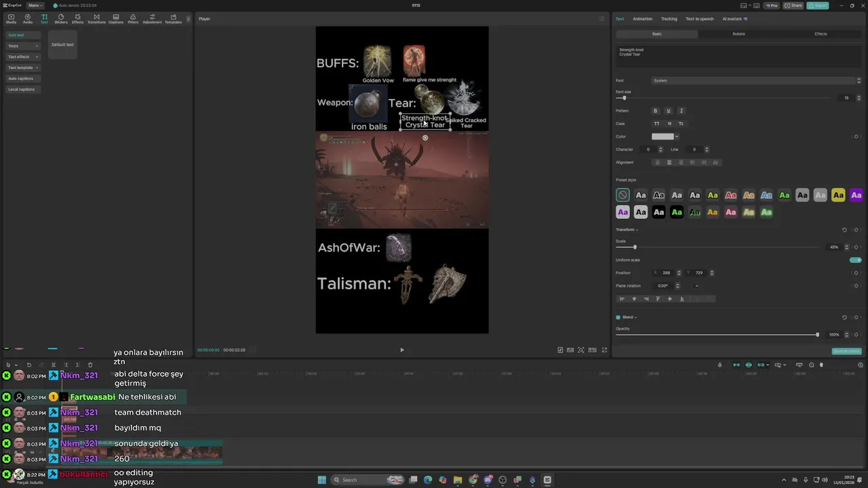
Task: Play the preview video
Action: (x=401, y=350)
